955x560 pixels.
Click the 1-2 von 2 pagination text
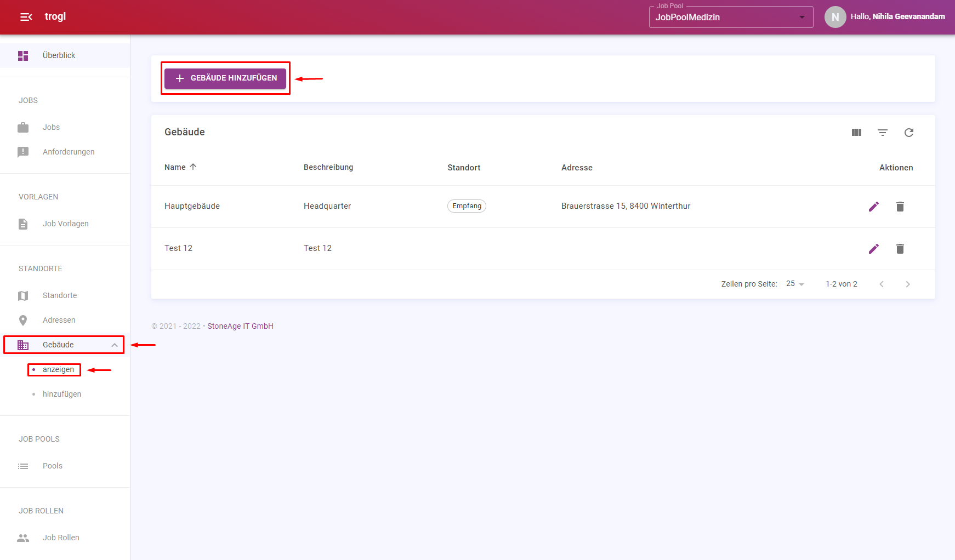pyautogui.click(x=842, y=284)
